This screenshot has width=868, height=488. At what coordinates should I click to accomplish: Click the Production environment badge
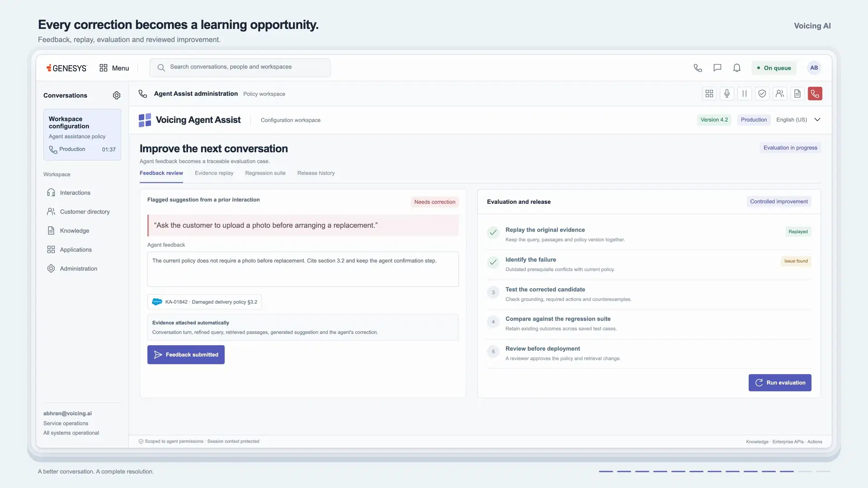point(754,120)
